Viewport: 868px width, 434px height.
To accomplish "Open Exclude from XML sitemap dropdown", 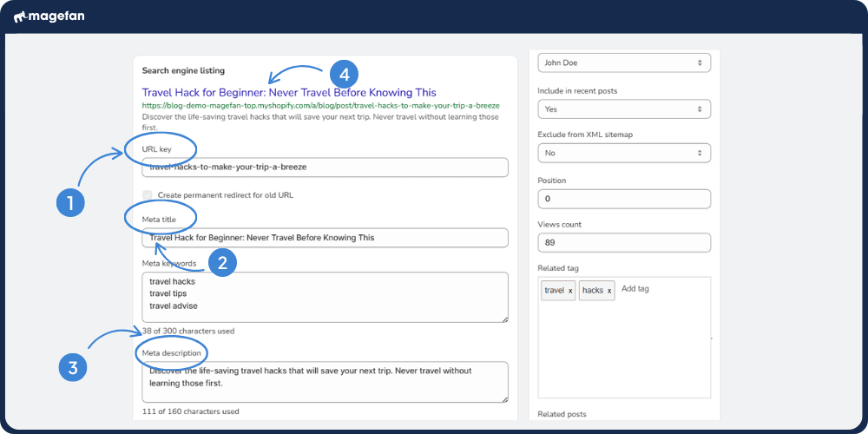I will tap(623, 154).
